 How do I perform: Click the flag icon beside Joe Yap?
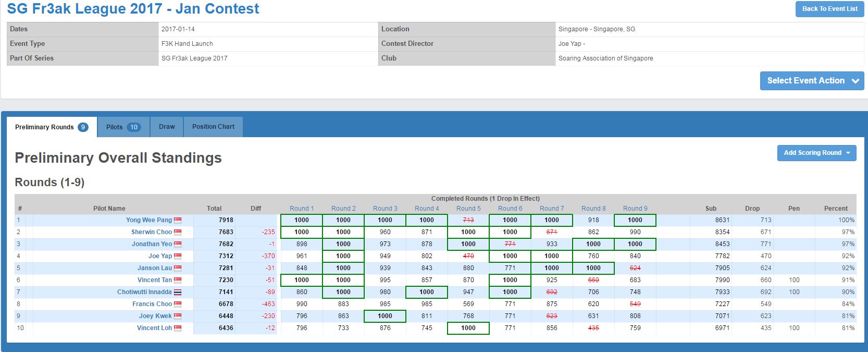click(178, 256)
